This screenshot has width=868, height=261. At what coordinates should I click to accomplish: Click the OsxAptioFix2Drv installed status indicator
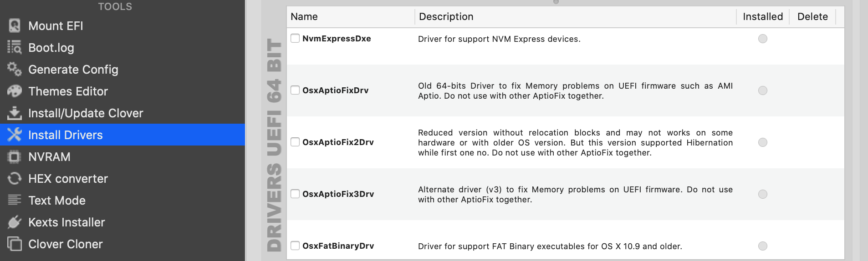763,142
